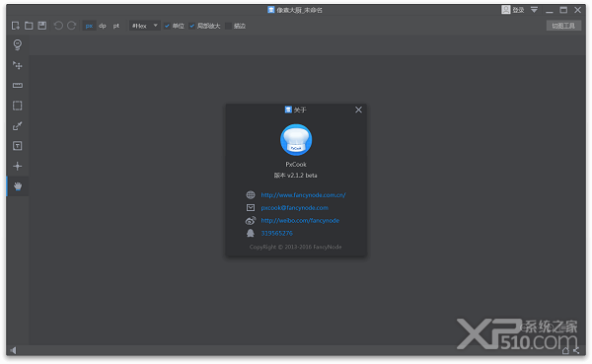Image resolution: width=592 pixels, height=364 pixels.
Task: Select the crosshair coordinate tool
Action: coord(18,166)
